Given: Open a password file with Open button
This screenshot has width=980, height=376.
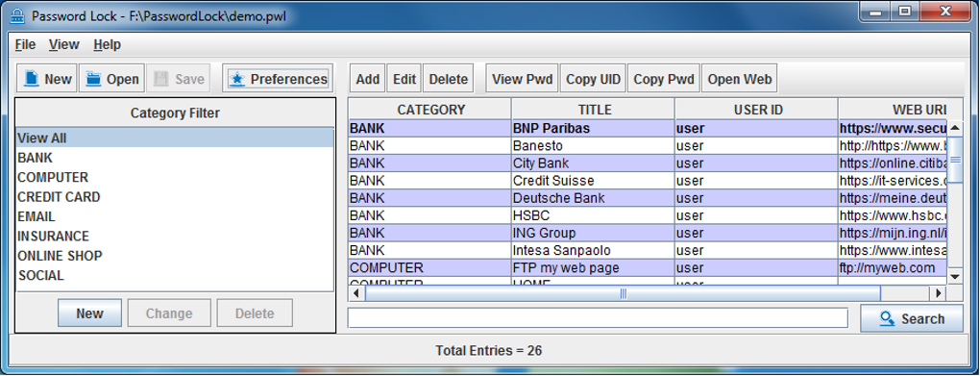Looking at the screenshot, I should (112, 79).
